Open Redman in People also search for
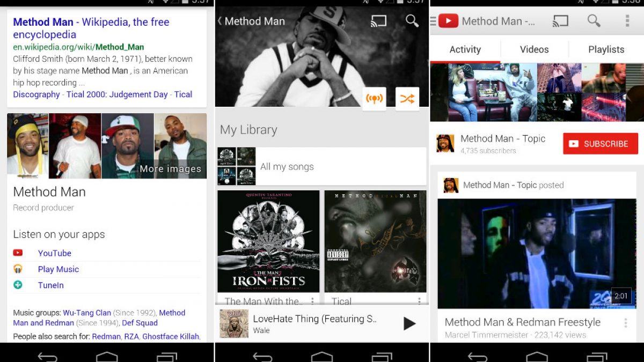This screenshot has width=644, height=362. pyautogui.click(x=106, y=337)
